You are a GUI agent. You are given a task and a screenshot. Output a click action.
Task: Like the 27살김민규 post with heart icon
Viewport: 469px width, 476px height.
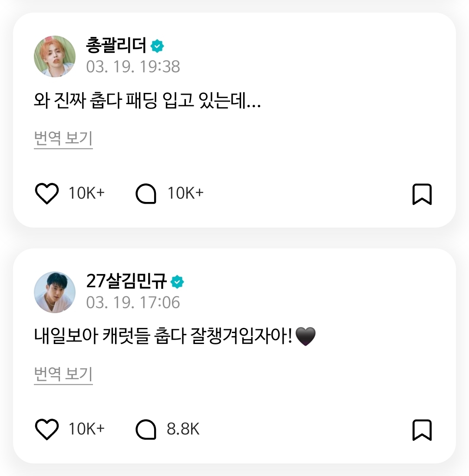47,429
